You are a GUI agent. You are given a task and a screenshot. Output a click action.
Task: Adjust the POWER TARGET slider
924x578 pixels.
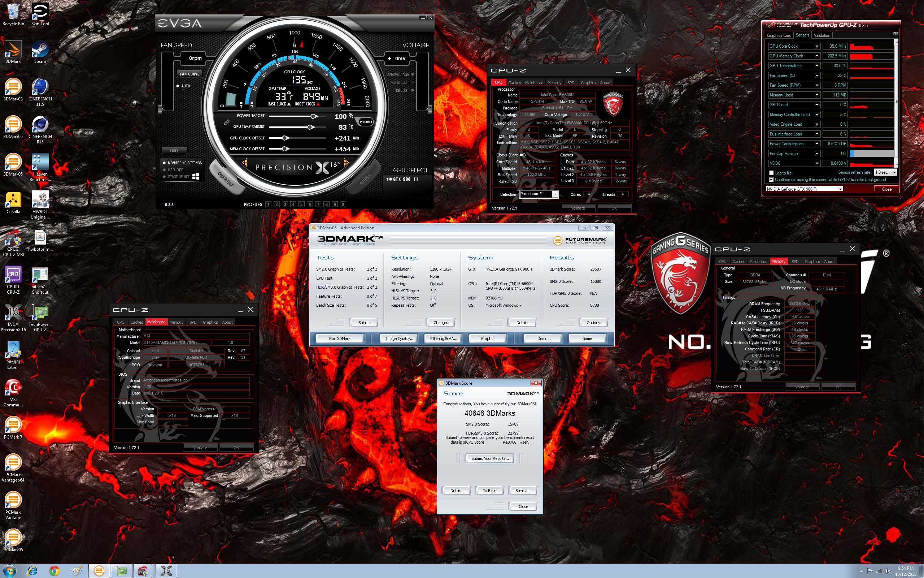(x=297, y=116)
